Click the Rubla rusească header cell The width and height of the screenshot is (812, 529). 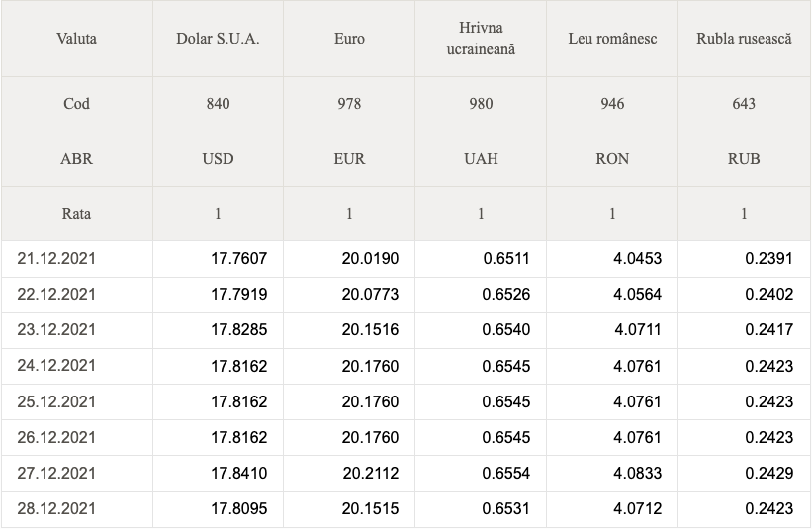point(744,39)
